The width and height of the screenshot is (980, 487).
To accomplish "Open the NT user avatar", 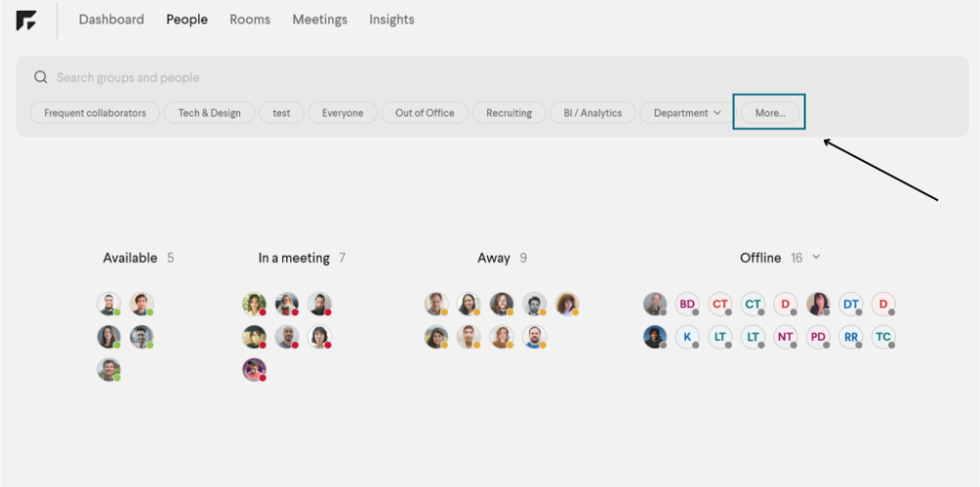I will (x=785, y=337).
